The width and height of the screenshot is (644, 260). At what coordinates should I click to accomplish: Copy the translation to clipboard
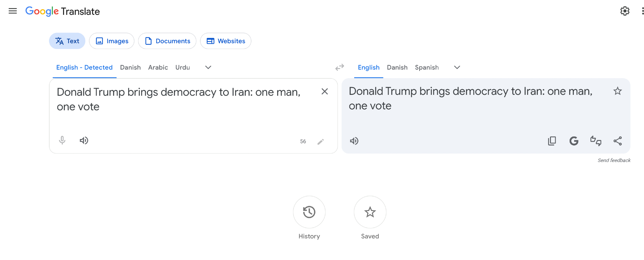pos(552,141)
